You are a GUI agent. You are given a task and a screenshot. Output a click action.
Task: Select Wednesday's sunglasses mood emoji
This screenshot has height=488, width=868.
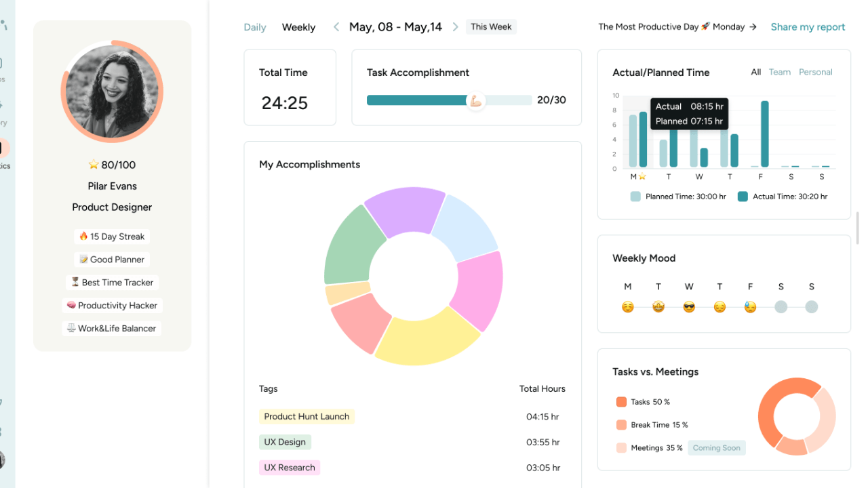click(x=689, y=306)
